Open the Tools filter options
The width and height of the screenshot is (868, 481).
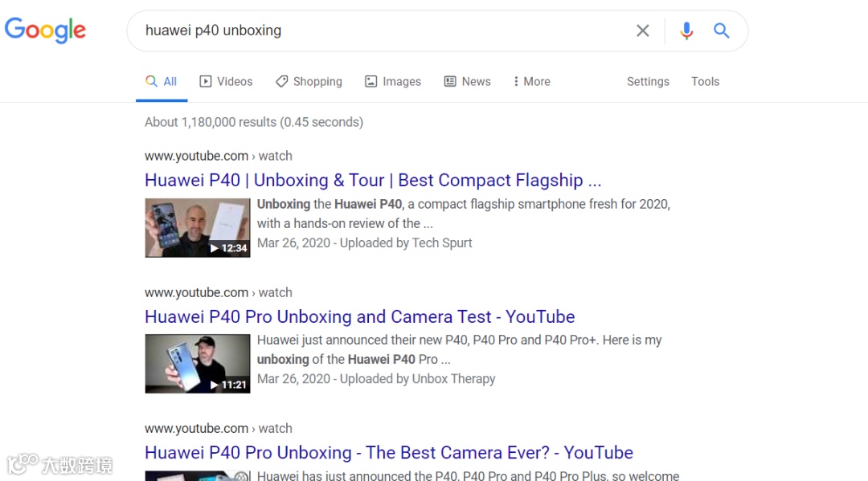click(x=705, y=81)
